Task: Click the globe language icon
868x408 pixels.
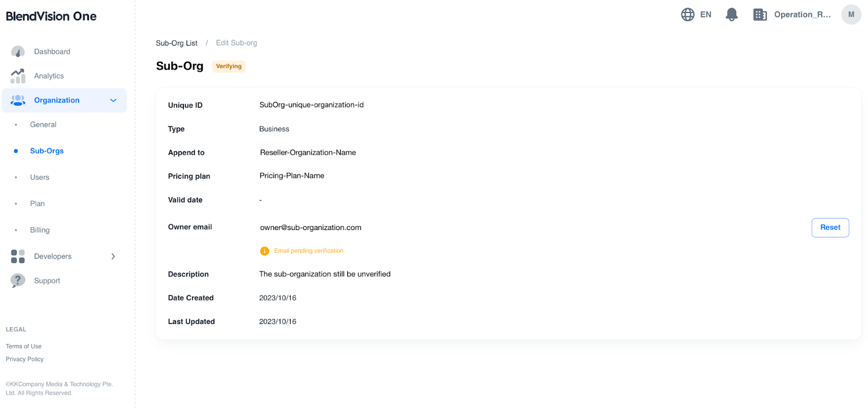Action: [x=687, y=15]
